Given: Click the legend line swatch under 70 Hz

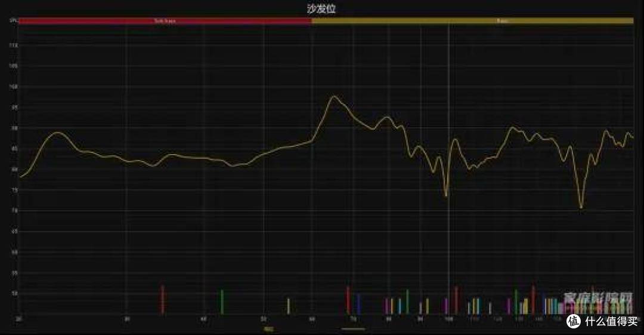Looking at the screenshot, I should [x=353, y=329].
